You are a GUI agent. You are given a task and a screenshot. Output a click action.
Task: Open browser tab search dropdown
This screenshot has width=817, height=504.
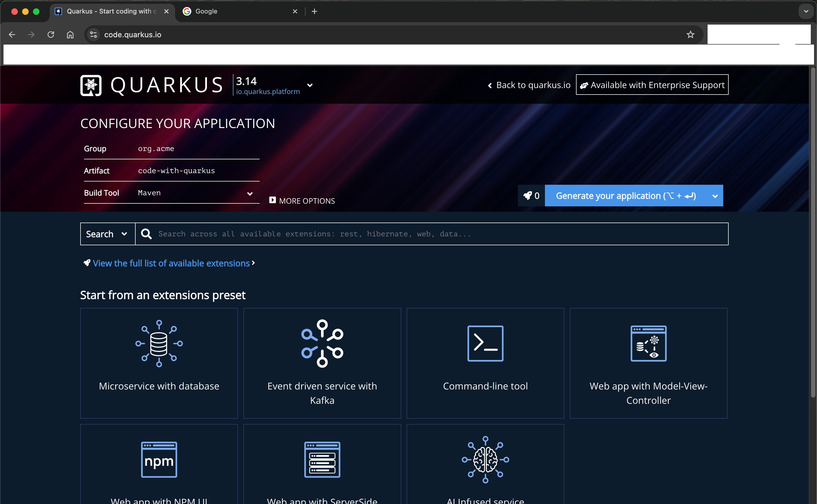806,11
